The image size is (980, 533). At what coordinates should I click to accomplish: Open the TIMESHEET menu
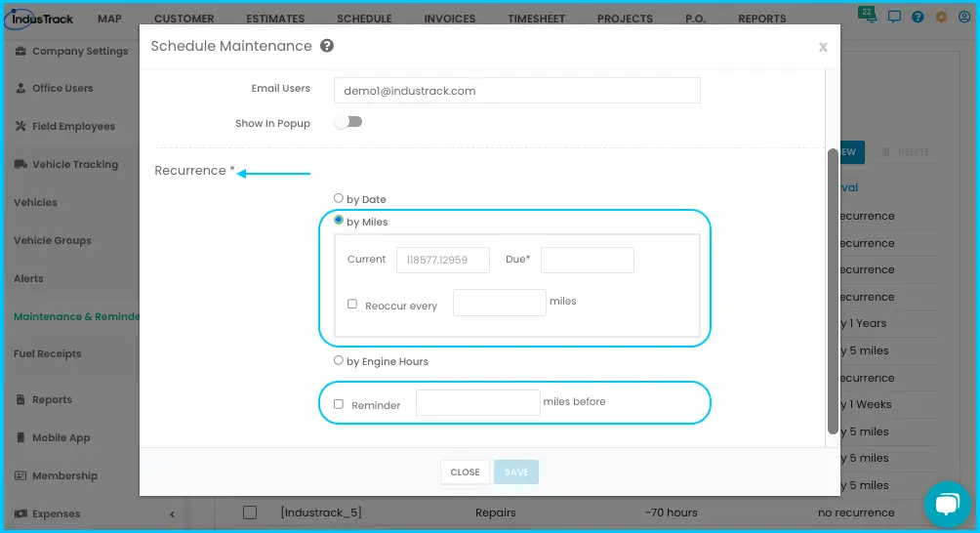tap(536, 19)
